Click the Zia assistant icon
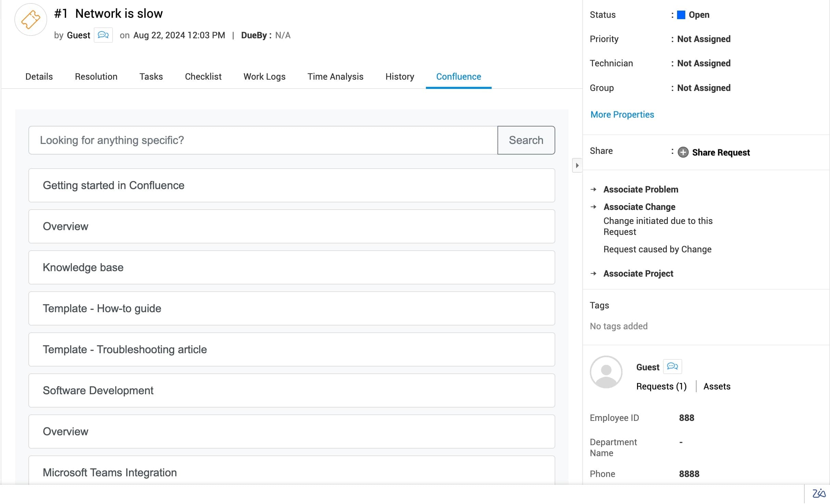This screenshot has width=830, height=504. coord(819,493)
